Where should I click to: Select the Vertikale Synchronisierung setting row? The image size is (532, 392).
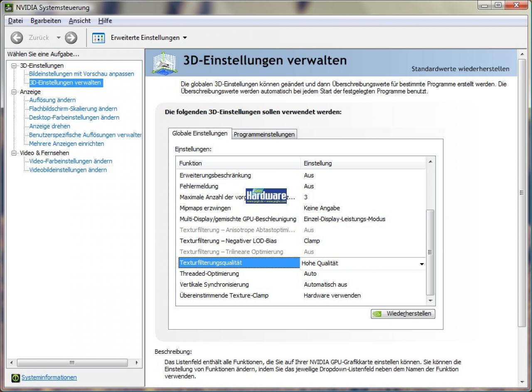301,285
